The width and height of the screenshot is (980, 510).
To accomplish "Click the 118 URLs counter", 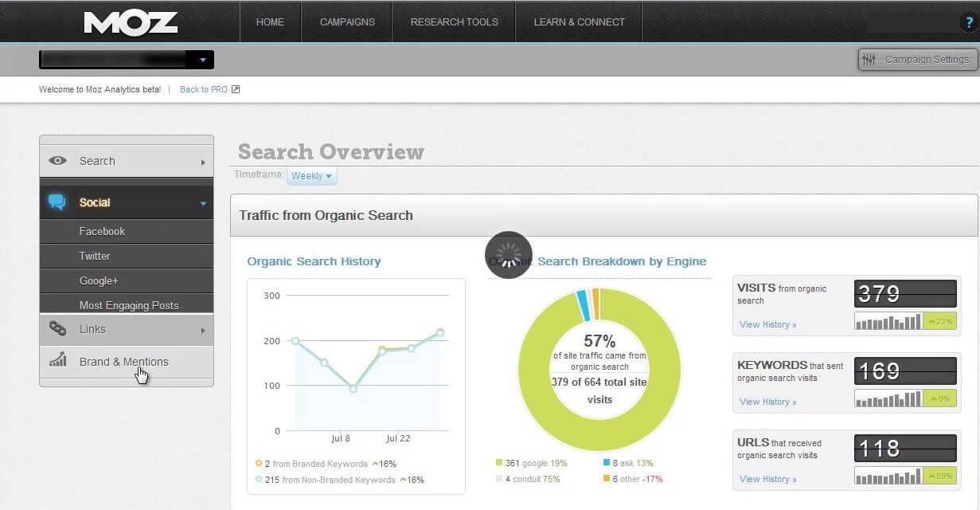I will coord(905,448).
